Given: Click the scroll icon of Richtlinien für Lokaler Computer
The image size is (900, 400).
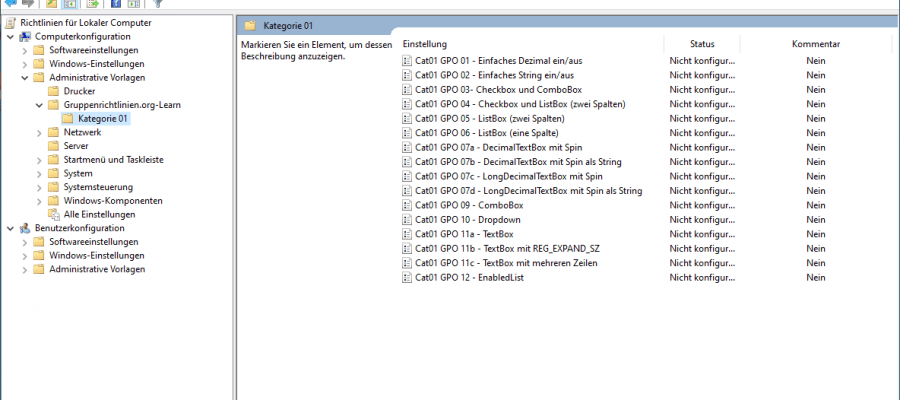Looking at the screenshot, I should pos(10,22).
